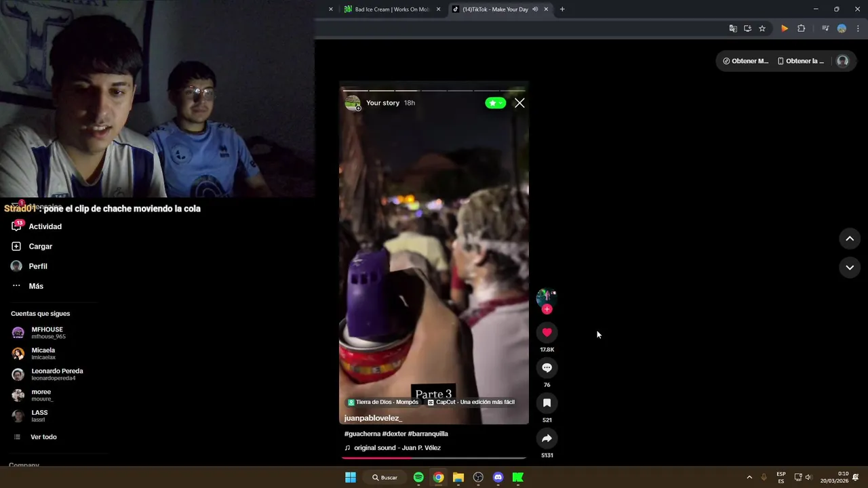Open the #barranquilla hashtag
The image size is (868, 488).
[428, 434]
